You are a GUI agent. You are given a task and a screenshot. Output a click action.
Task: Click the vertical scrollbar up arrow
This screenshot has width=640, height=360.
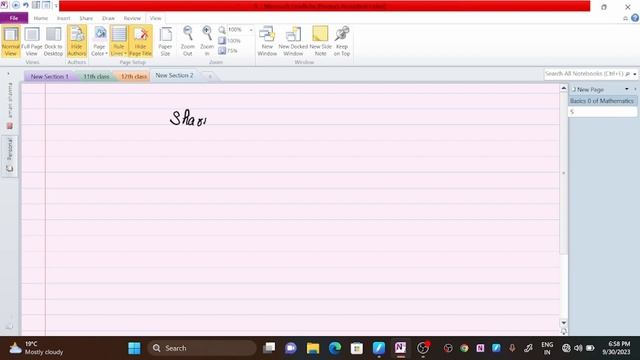[564, 88]
